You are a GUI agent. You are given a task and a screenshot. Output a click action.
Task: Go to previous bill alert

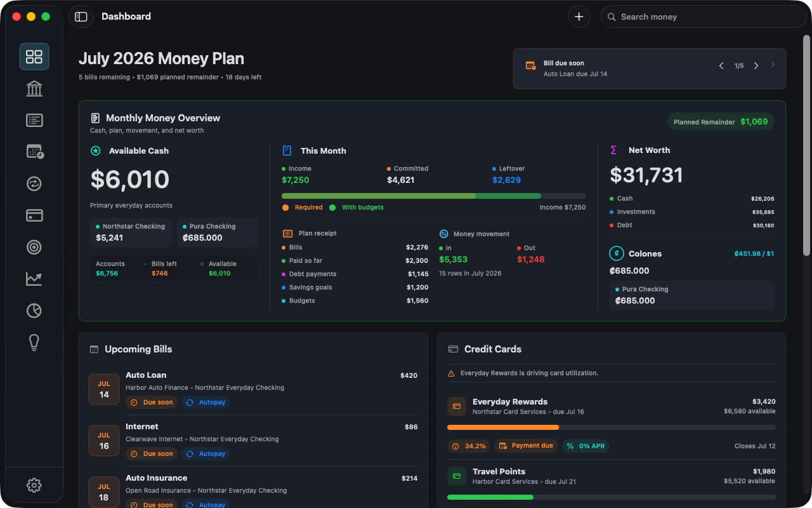tap(721, 65)
